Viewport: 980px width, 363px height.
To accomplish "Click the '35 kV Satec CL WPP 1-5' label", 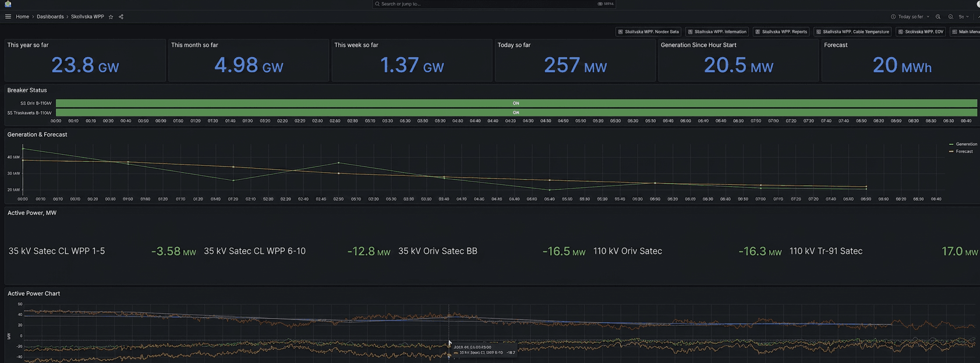I will 56,251.
